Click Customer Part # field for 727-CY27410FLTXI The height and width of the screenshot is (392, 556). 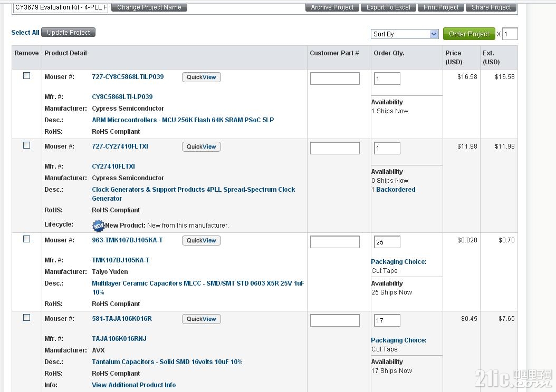point(335,148)
